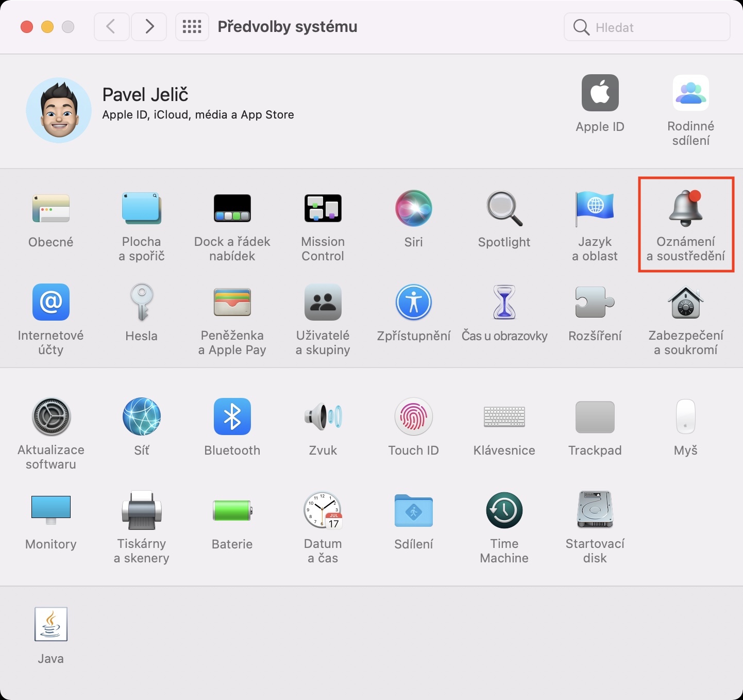The width and height of the screenshot is (743, 700).
Task: Open Time Machine preferences
Action: pos(504,510)
